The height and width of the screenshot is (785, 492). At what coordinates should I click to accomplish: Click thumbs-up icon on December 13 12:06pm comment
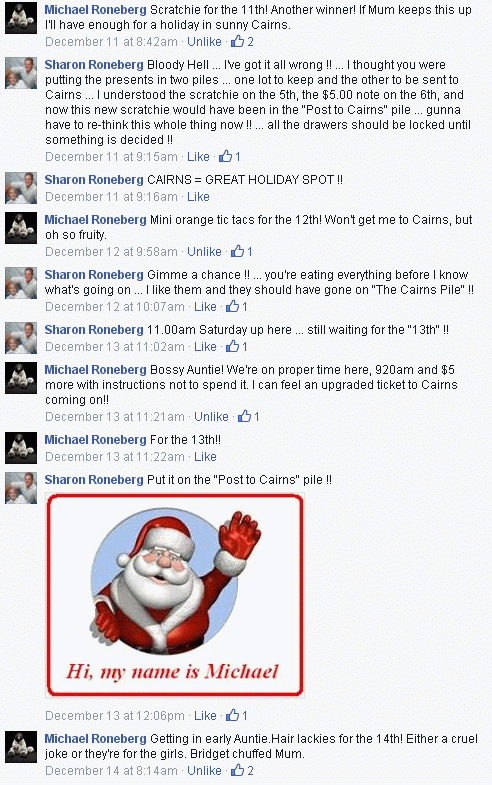232,715
